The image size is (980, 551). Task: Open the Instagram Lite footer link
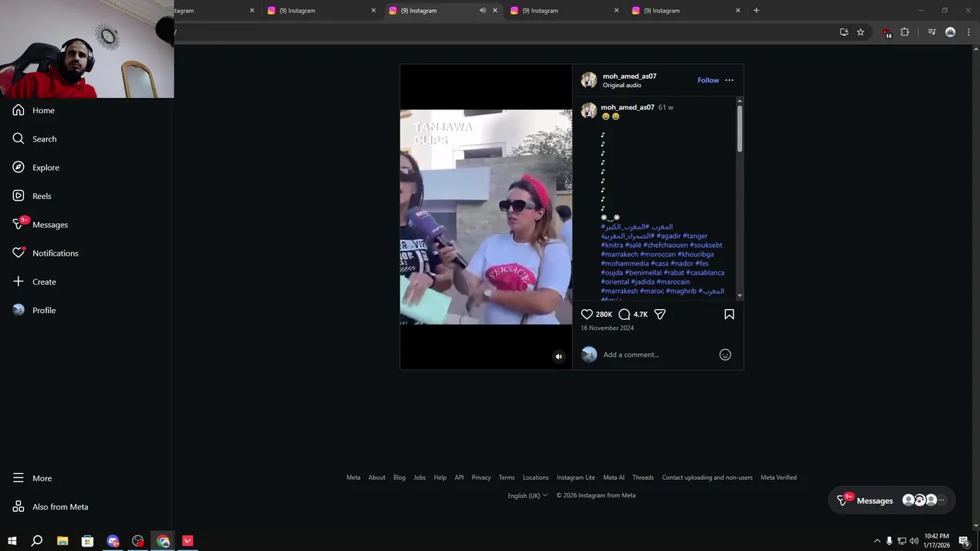[576, 478]
